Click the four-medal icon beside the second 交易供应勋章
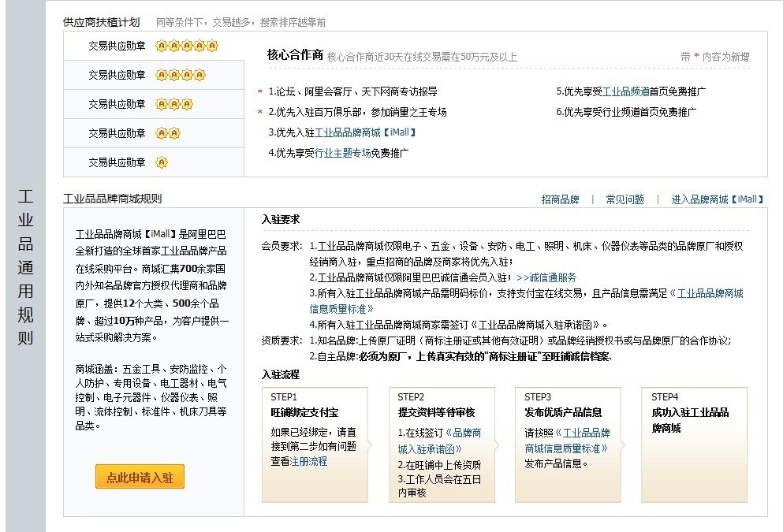Screen dimensions: 783x532 click(x=181, y=75)
